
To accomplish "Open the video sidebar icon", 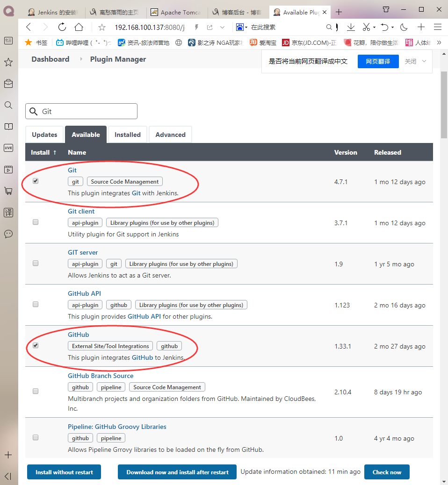I will coord(8,170).
